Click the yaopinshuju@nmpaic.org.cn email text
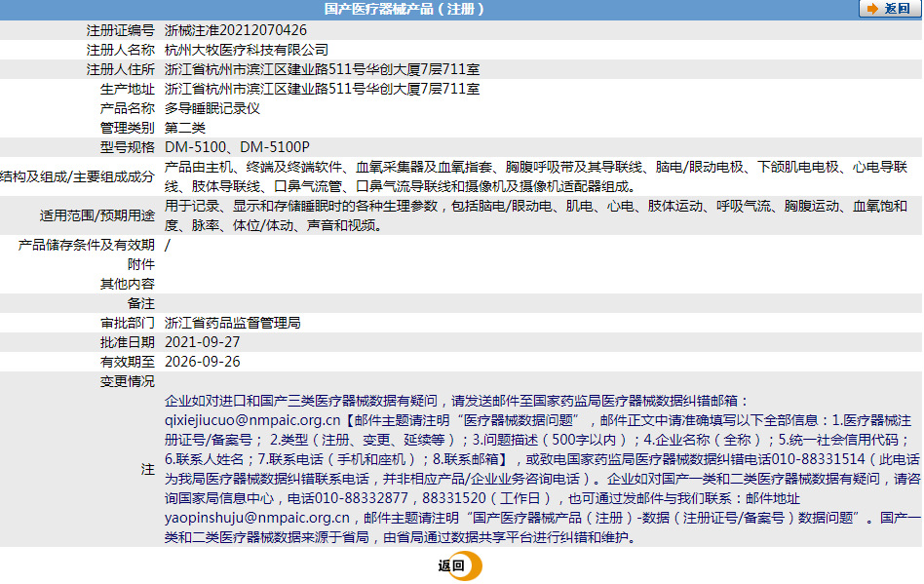924x584 pixels. (257, 518)
